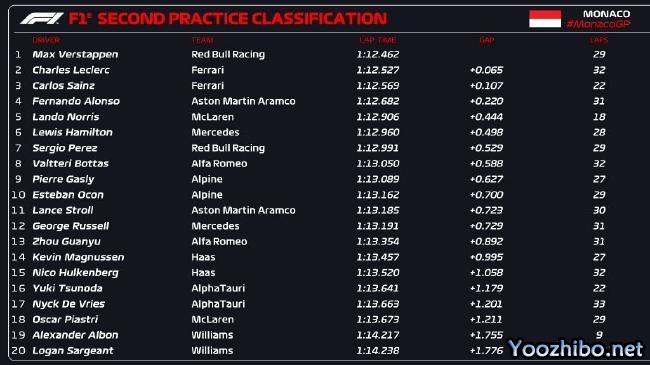
Task: Click Esteban Ocon's gap +0.700
Action: (x=486, y=195)
